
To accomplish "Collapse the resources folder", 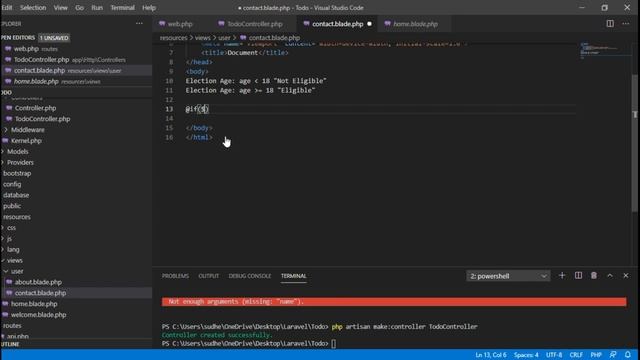I will pos(76,217).
